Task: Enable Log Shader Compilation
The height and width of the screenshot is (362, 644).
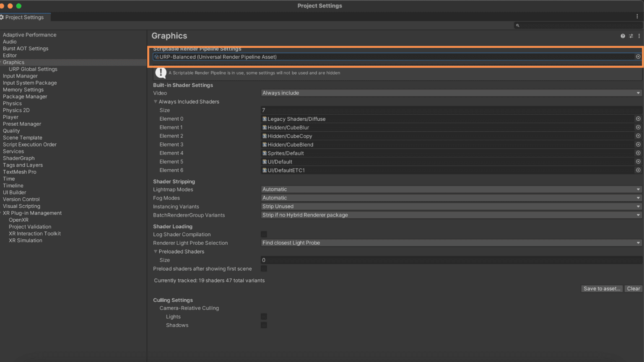Action: click(264, 234)
